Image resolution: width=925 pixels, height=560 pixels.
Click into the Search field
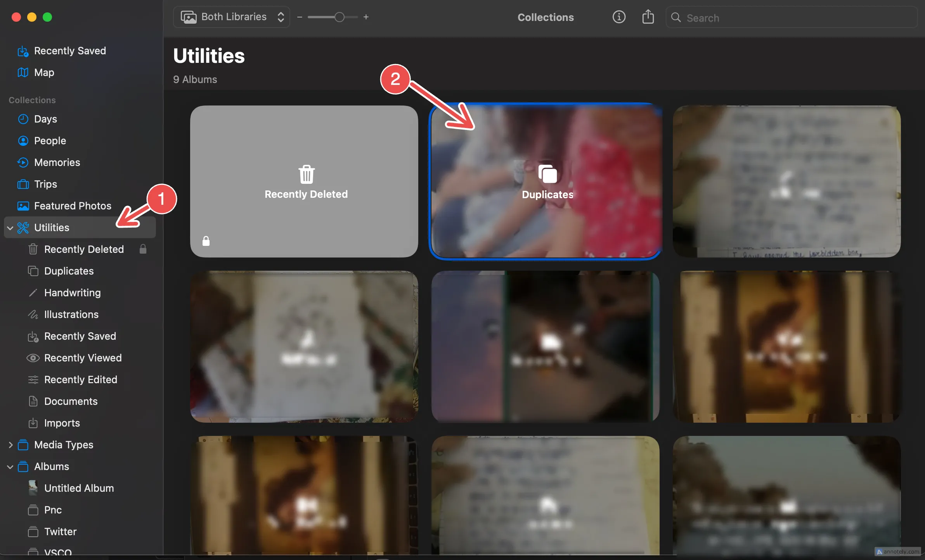coord(792,17)
